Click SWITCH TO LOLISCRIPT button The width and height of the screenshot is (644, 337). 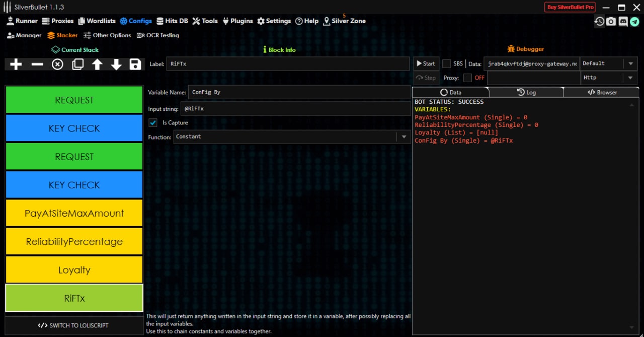click(x=74, y=325)
